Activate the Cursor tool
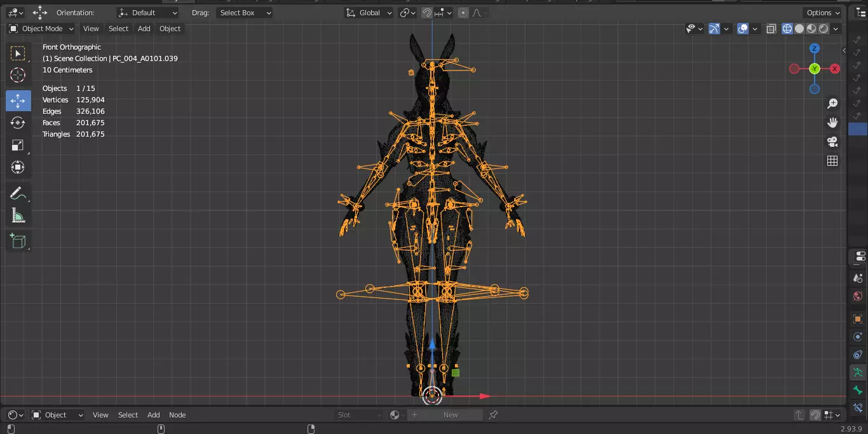 pos(18,76)
